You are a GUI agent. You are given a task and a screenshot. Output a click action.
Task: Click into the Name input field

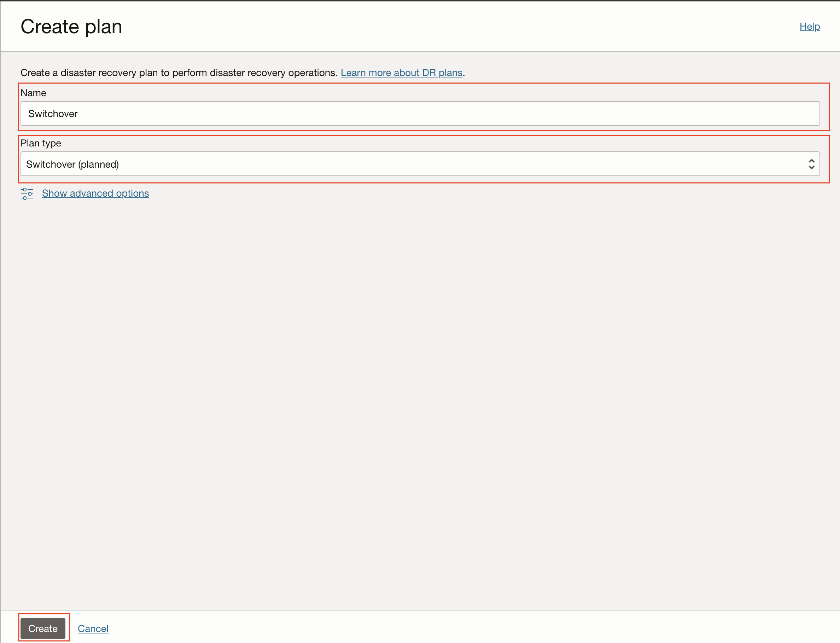pyautogui.click(x=420, y=114)
